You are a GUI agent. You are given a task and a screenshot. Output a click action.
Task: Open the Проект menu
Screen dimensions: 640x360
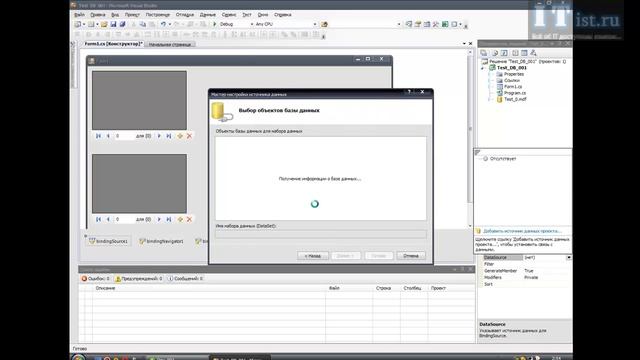pos(132,15)
